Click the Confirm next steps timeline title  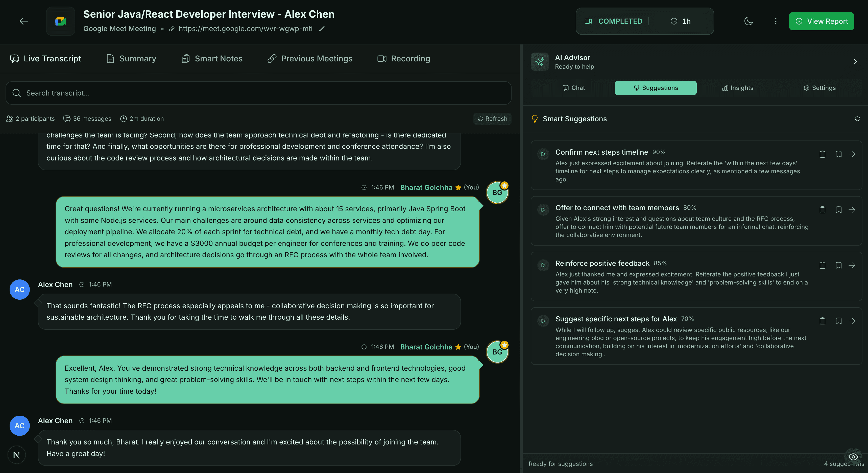pos(601,152)
